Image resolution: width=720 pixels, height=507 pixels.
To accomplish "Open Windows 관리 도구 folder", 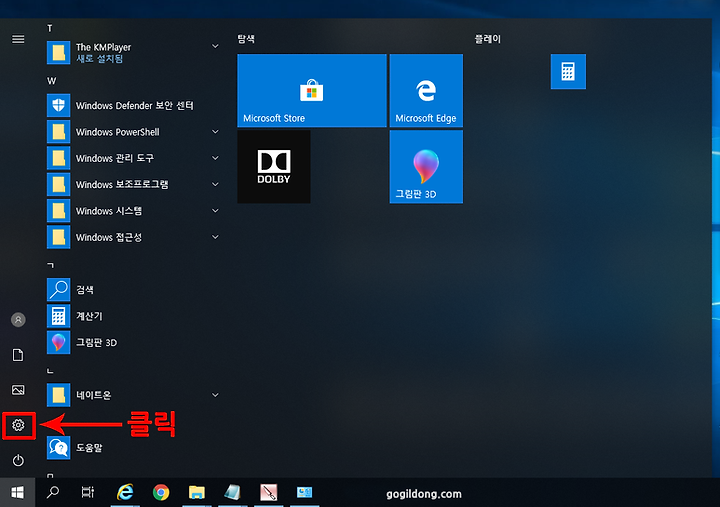I will pos(134,158).
